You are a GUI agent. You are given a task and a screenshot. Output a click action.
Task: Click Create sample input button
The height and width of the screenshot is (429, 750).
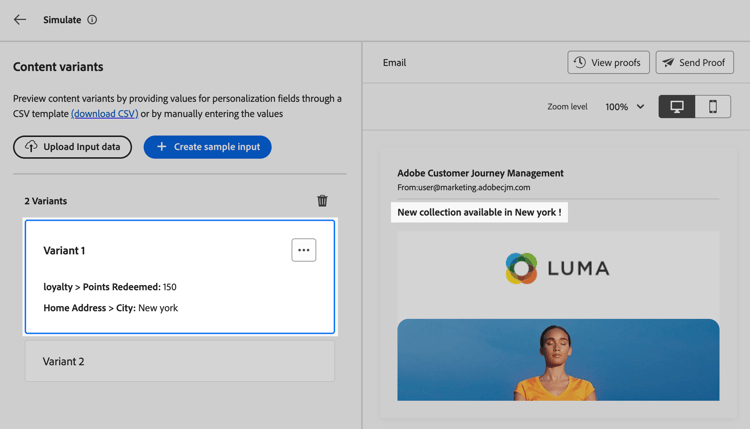(208, 147)
